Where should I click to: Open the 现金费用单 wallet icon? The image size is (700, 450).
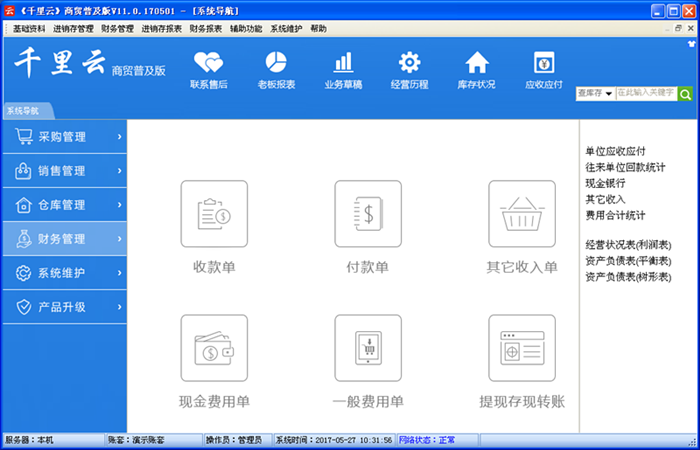(x=214, y=348)
